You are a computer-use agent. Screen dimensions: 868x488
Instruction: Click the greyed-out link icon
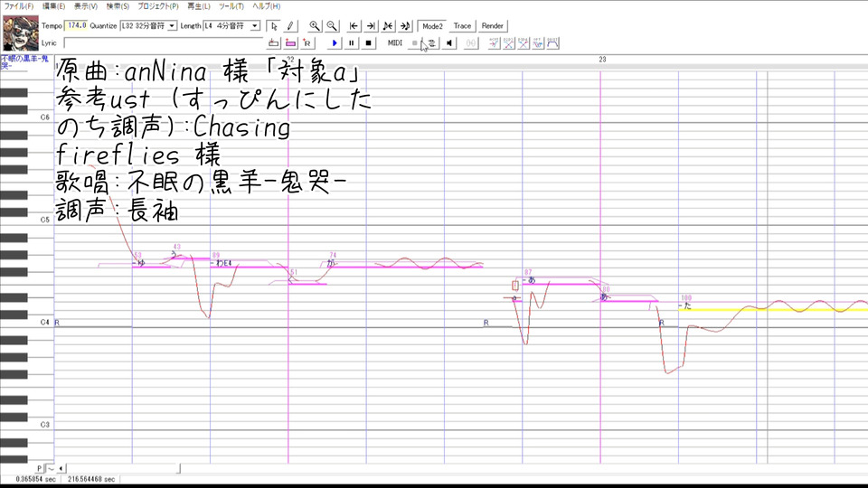coord(471,43)
